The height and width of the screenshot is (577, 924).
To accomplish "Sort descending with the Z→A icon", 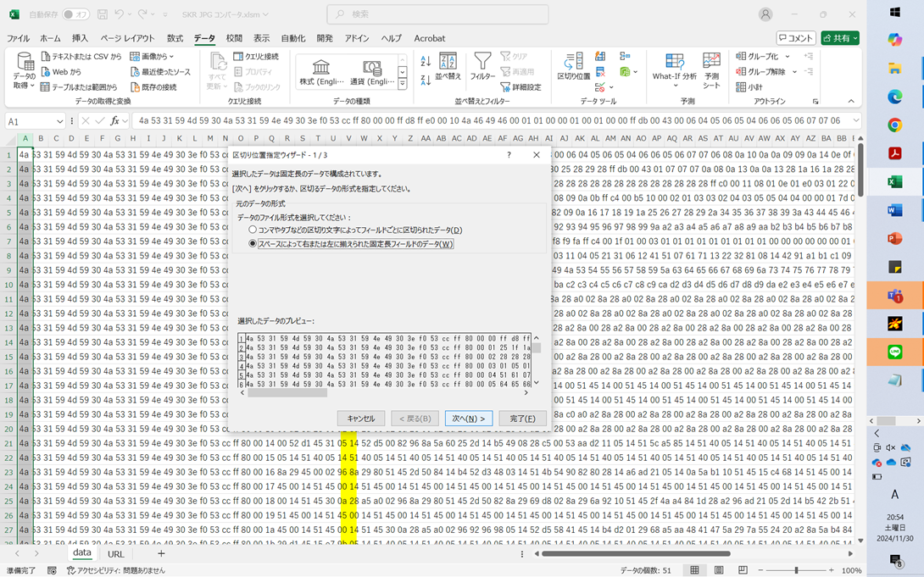I will 426,80.
